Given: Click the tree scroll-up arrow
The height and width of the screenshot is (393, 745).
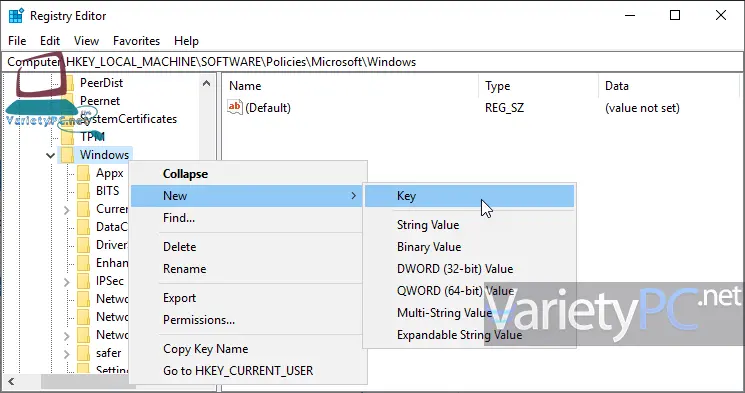Looking at the screenshot, I should pos(206,84).
